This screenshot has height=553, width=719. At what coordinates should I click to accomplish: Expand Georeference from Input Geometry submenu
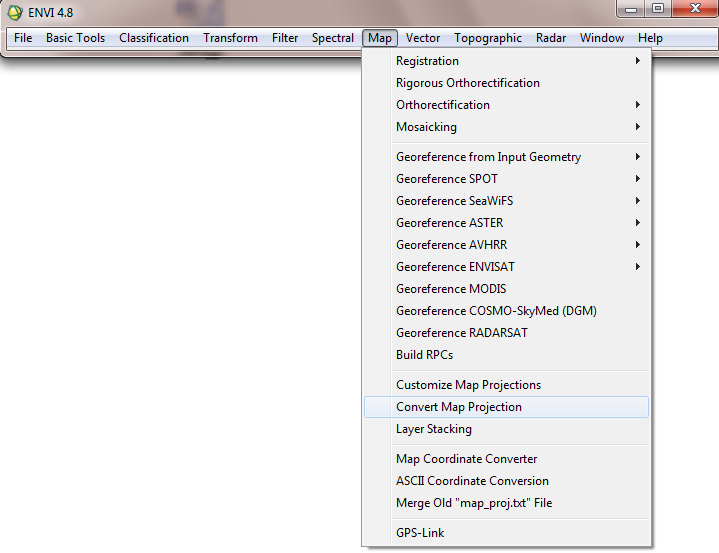point(506,157)
